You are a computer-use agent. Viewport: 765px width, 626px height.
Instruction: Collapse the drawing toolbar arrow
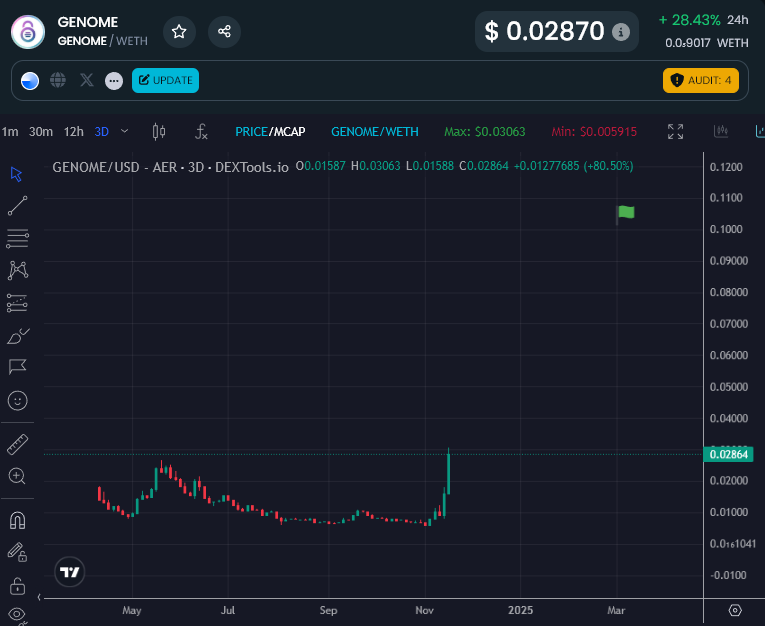tap(39, 597)
